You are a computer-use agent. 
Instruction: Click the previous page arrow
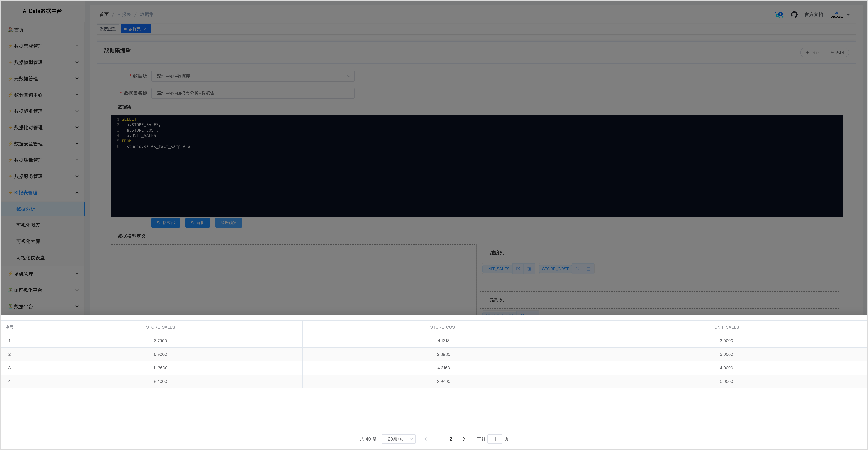pos(426,439)
